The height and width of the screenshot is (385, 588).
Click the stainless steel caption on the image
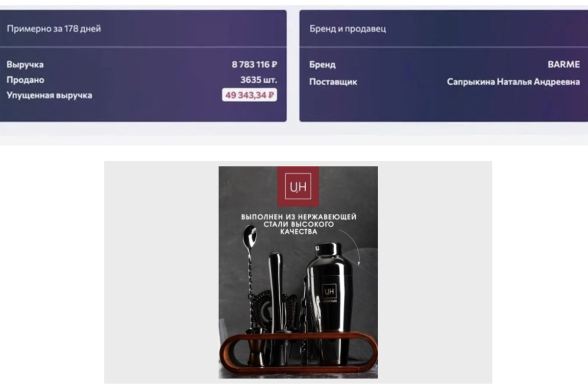[x=298, y=224]
